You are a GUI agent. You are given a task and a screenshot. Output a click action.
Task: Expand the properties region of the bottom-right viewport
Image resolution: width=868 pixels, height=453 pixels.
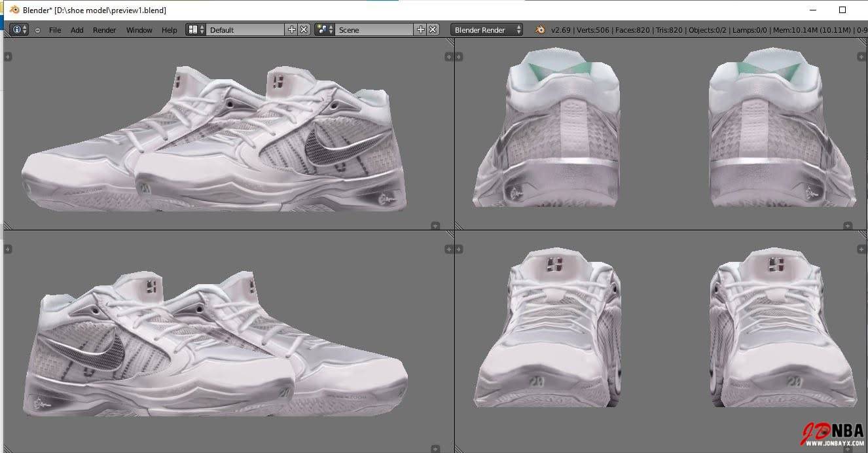pos(861,249)
